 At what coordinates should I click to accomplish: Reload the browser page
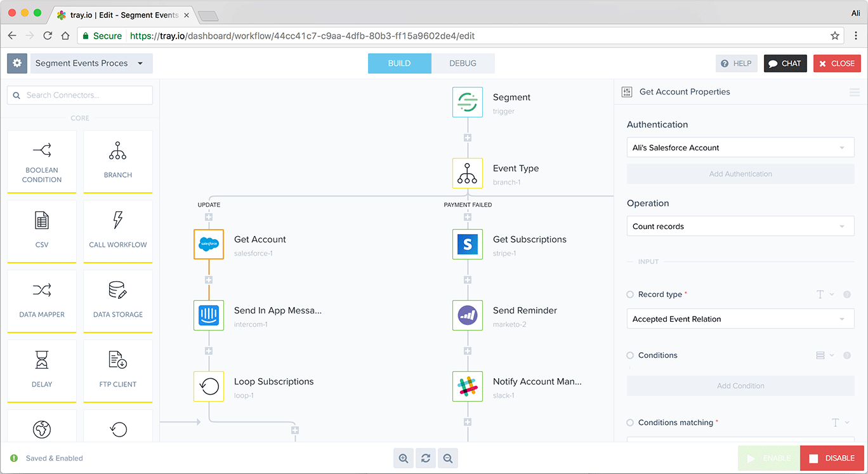tap(48, 36)
